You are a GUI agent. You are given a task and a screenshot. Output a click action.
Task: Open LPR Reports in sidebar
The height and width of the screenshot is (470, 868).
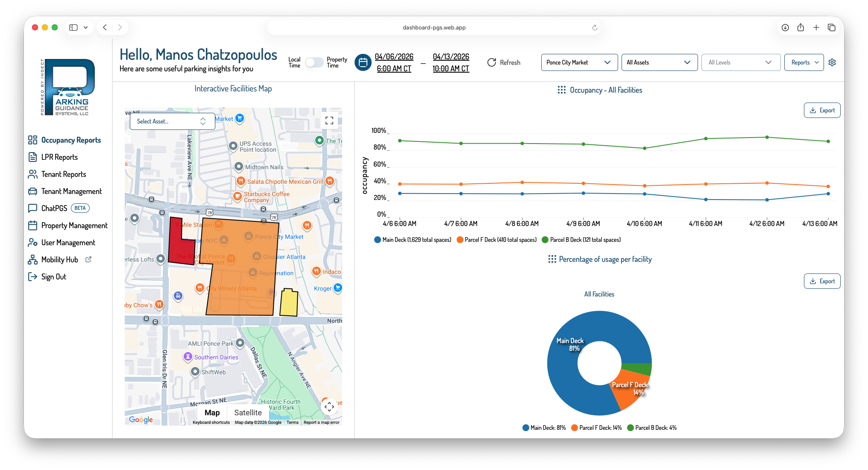click(59, 157)
